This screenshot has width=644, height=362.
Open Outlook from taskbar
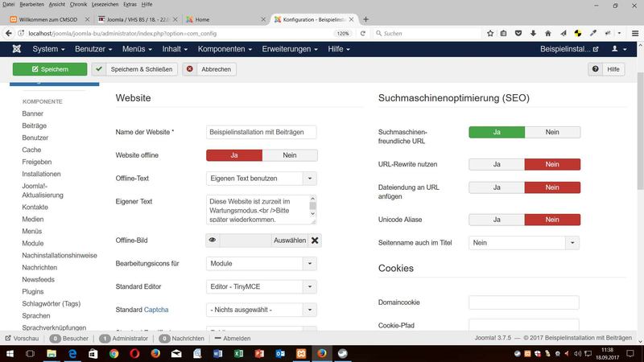pyautogui.click(x=280, y=353)
